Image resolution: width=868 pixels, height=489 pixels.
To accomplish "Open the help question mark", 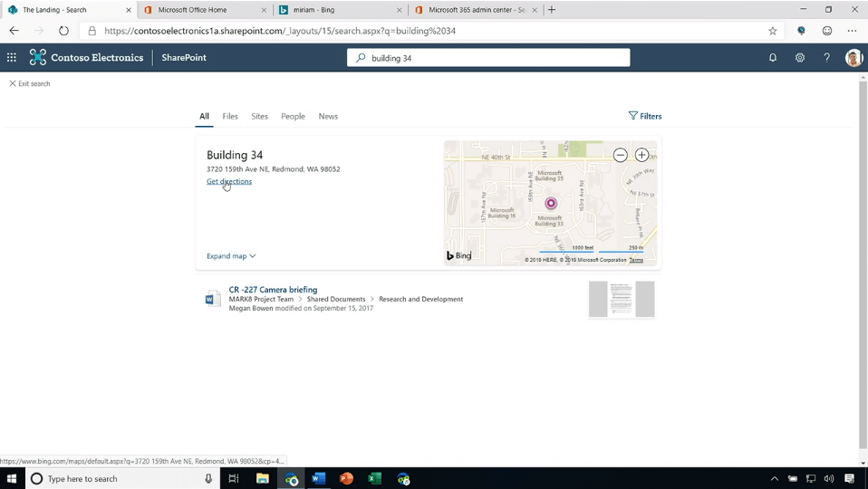I will coord(826,58).
